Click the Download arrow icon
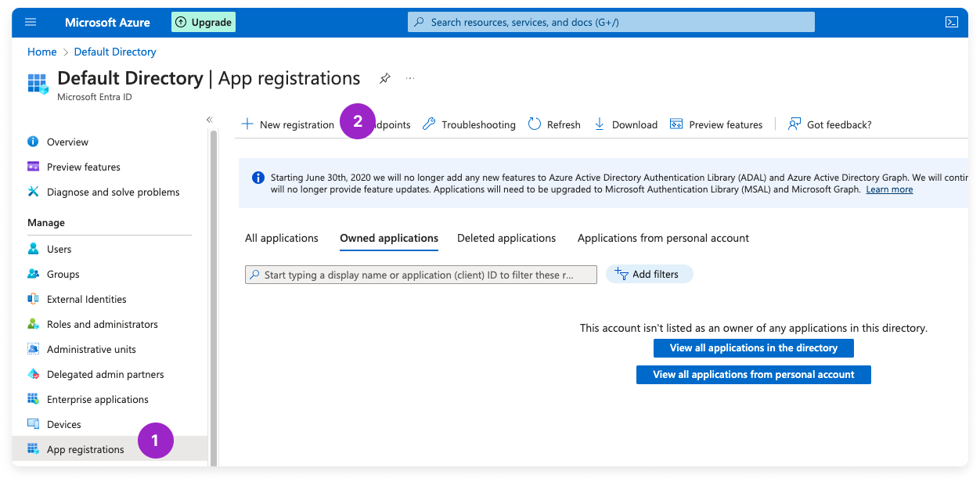Viewport: 980px width, 482px height. coord(600,124)
